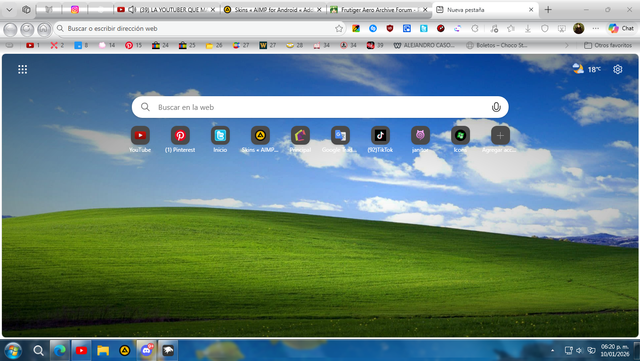Open the favorites hub star icon

point(511,29)
